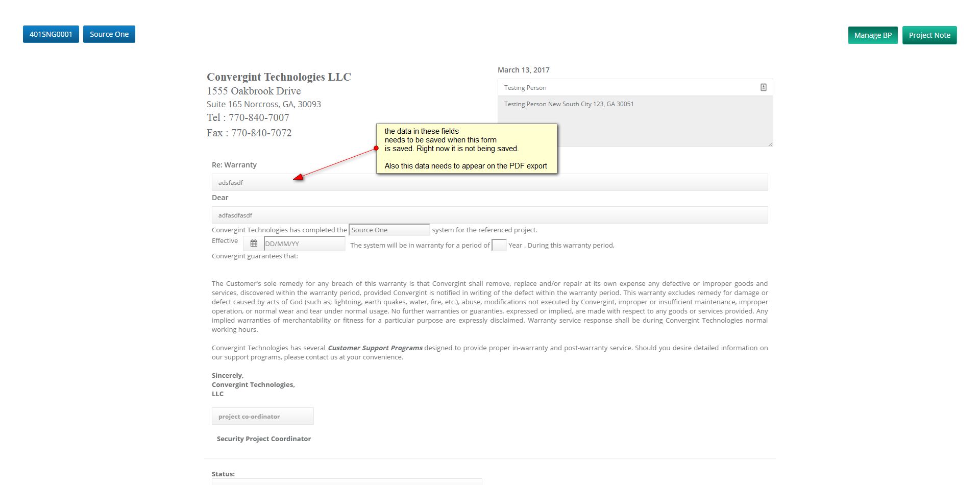
Task: Click the Suite 165 Norcross, GA, 30093 line
Action: pyautogui.click(x=264, y=104)
